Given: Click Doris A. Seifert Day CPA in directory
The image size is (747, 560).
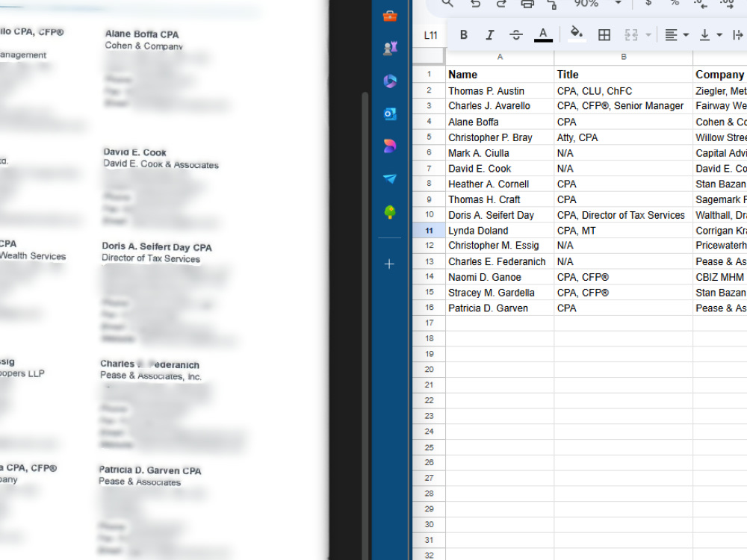Looking at the screenshot, I should [157, 246].
